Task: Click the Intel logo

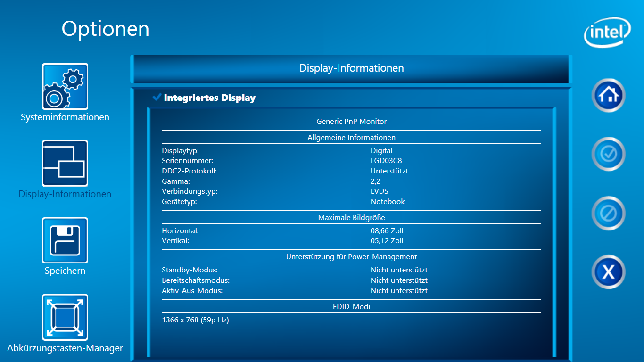Action: [x=607, y=33]
